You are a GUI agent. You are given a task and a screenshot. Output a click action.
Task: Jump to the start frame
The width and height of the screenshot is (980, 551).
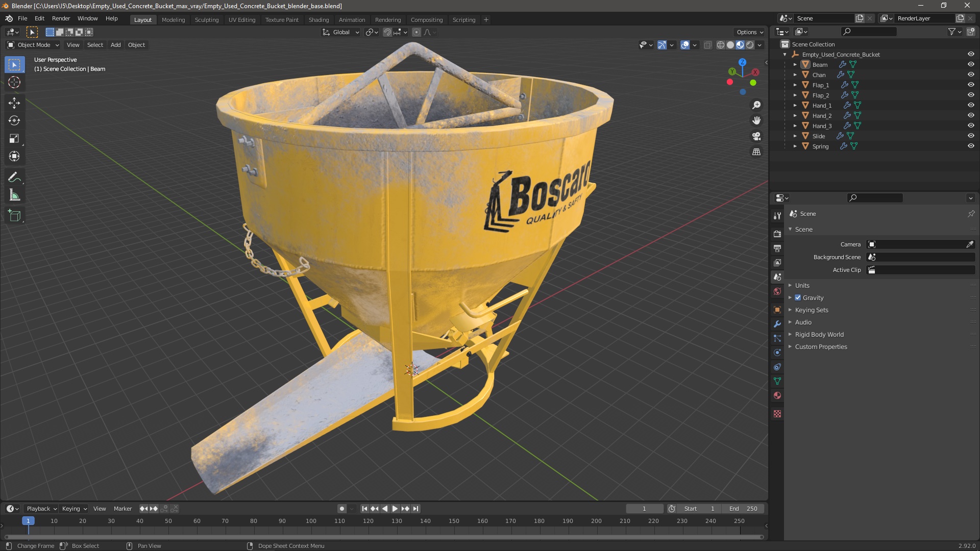[x=364, y=509]
